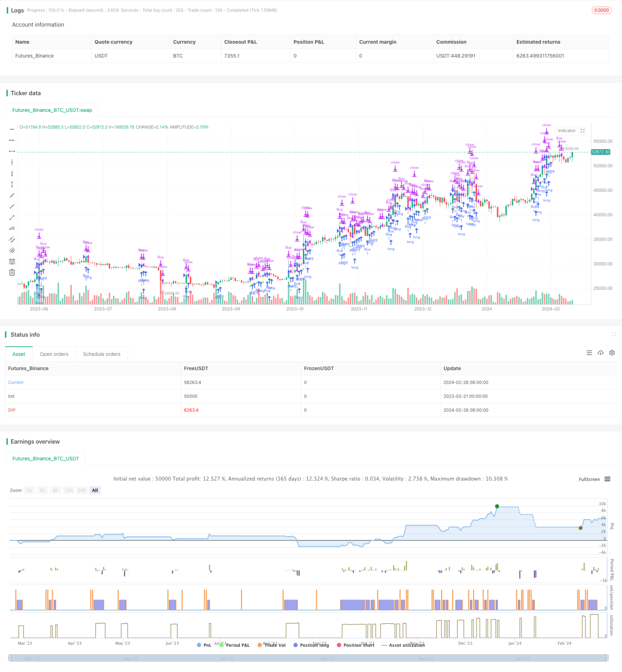Open the earnings chart hamburger menu
This screenshot has width=622, height=672.
tap(607, 479)
